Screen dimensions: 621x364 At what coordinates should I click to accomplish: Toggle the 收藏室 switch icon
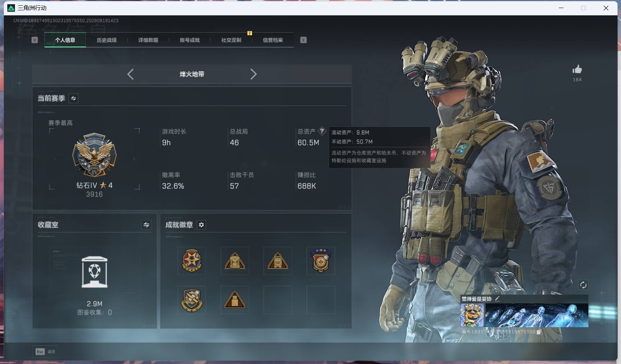tap(146, 225)
